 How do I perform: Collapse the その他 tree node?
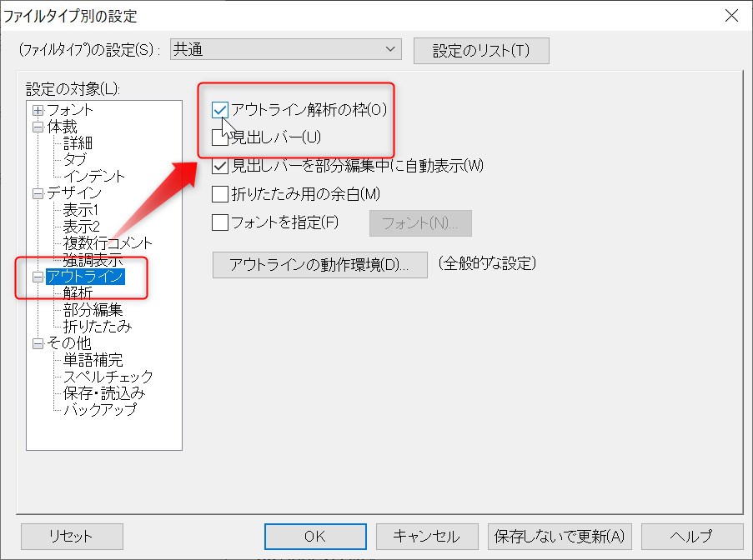click(38, 343)
